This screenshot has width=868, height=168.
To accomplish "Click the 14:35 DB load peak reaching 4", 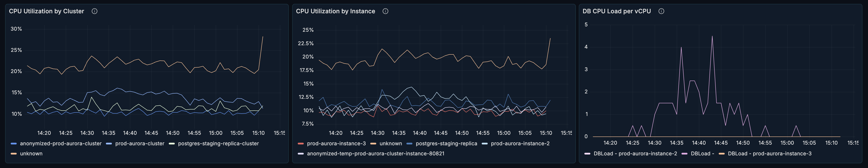I will click(x=681, y=48).
